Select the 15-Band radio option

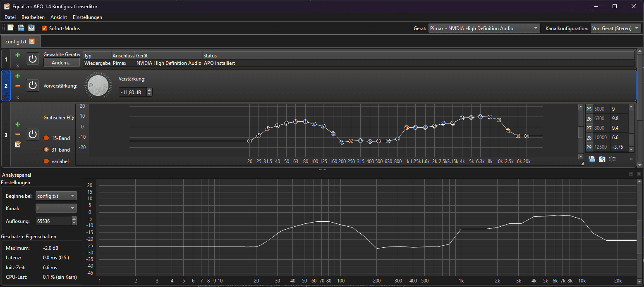pyautogui.click(x=46, y=138)
